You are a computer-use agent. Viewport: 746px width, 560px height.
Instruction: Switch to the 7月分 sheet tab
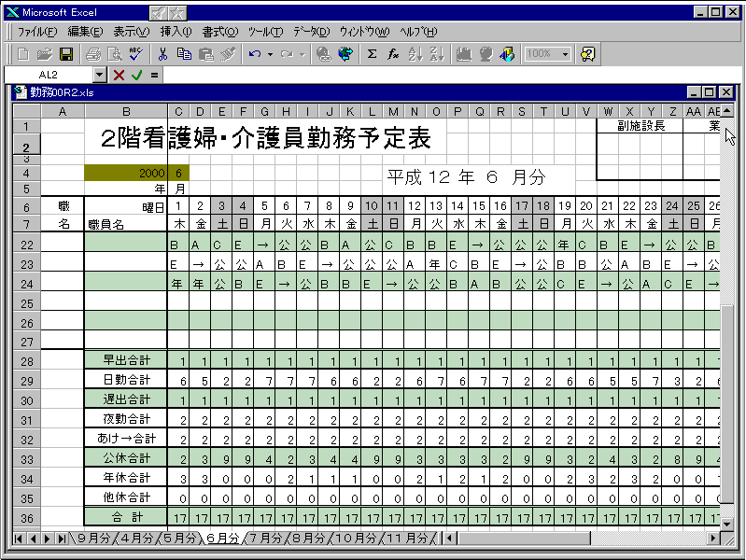point(264,539)
